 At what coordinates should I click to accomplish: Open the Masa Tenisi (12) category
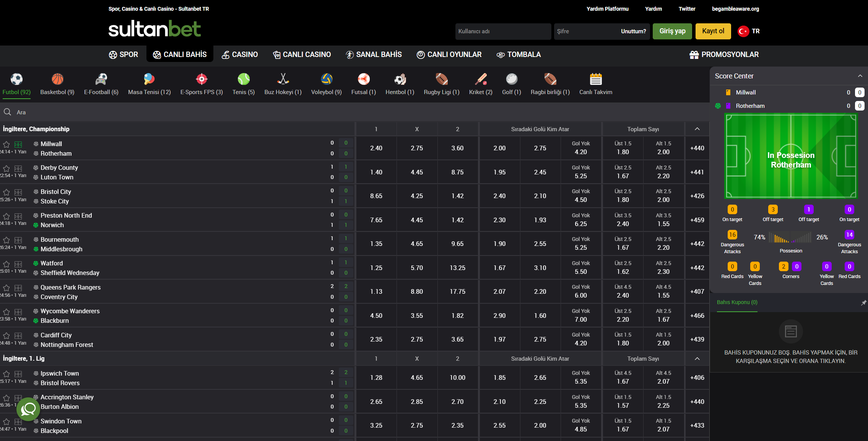pyautogui.click(x=149, y=84)
